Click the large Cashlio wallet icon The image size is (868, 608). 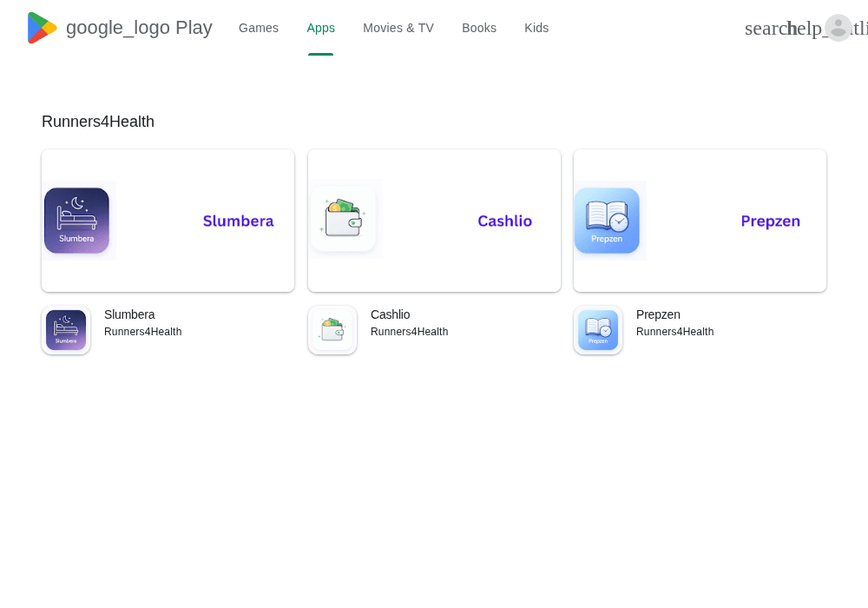point(343,219)
